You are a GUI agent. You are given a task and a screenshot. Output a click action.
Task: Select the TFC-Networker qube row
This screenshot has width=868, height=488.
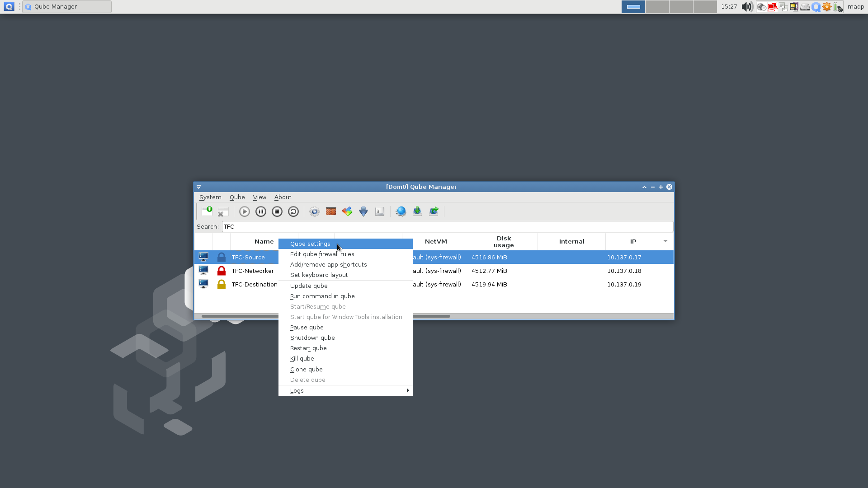tap(253, 271)
